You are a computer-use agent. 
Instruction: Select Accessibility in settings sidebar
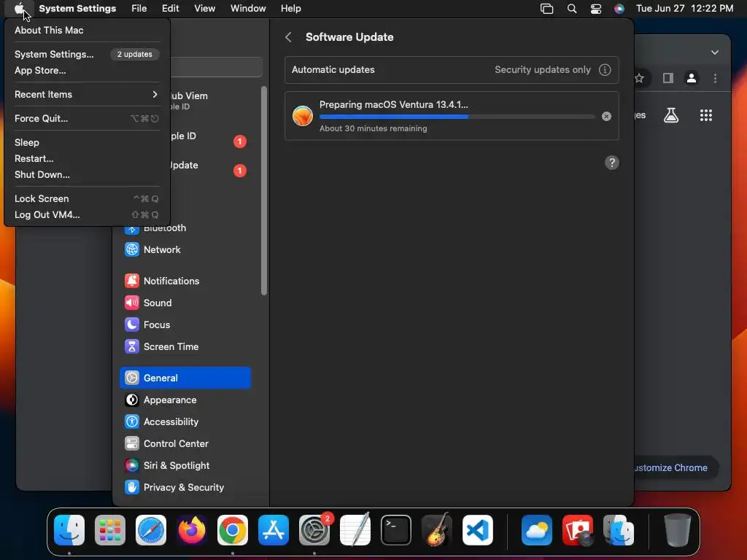[x=185, y=422]
